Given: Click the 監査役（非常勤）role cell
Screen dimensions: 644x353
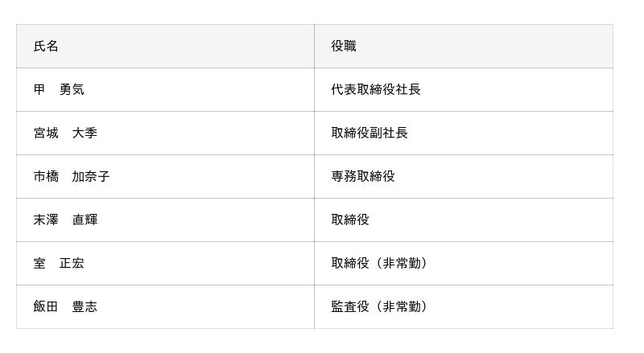Looking at the screenshot, I should 379,307.
